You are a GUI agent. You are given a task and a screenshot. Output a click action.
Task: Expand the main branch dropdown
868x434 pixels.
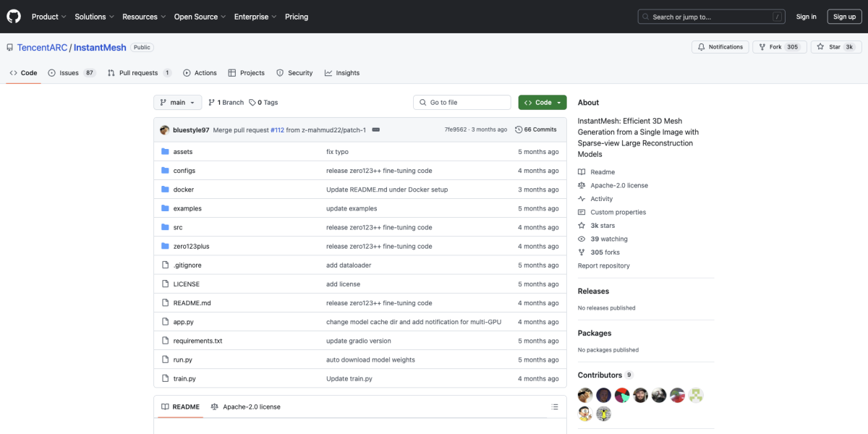coord(176,103)
